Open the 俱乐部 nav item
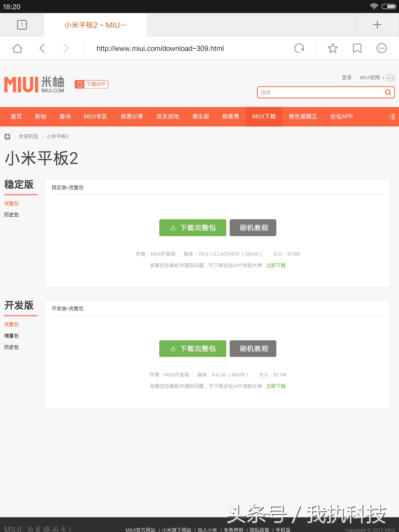This screenshot has height=532, width=399. [x=201, y=117]
